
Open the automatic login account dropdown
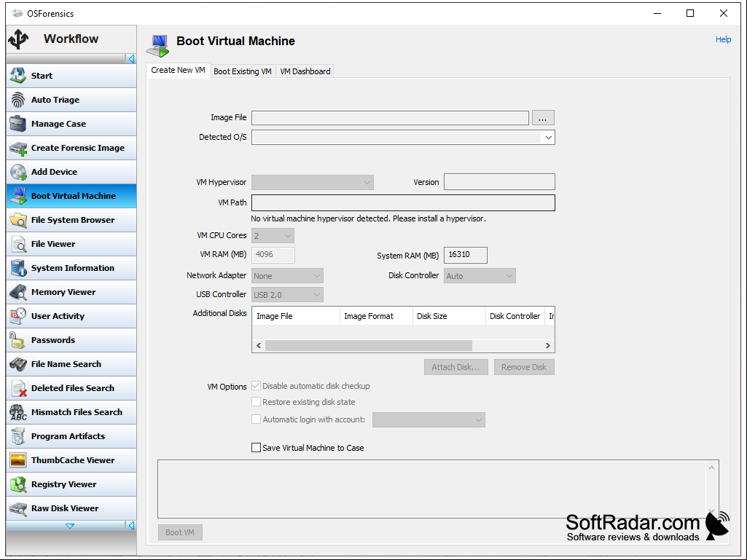pyautogui.click(x=429, y=420)
